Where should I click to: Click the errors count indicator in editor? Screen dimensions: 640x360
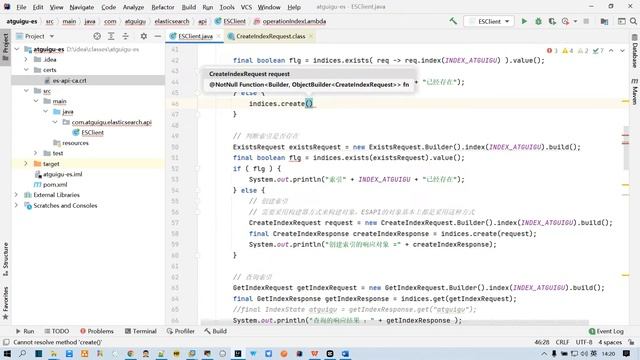(552, 51)
